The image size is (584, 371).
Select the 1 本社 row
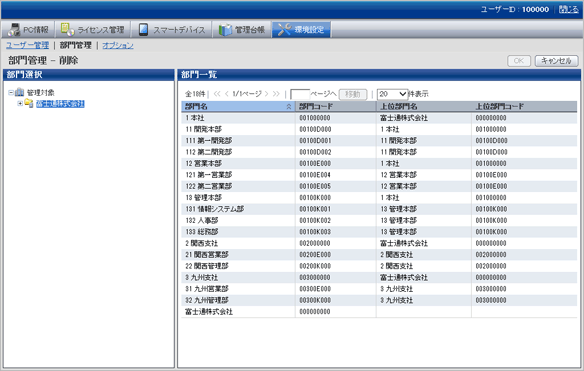pos(379,118)
